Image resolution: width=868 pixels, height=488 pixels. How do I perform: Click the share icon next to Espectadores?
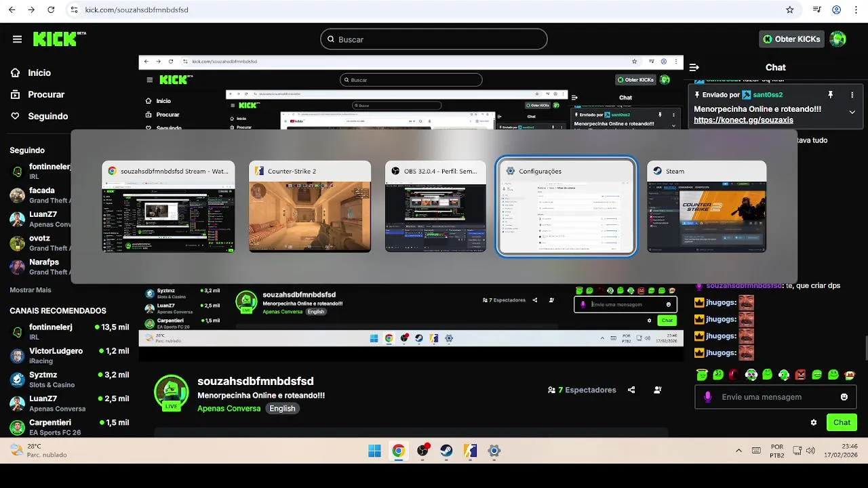pos(631,390)
